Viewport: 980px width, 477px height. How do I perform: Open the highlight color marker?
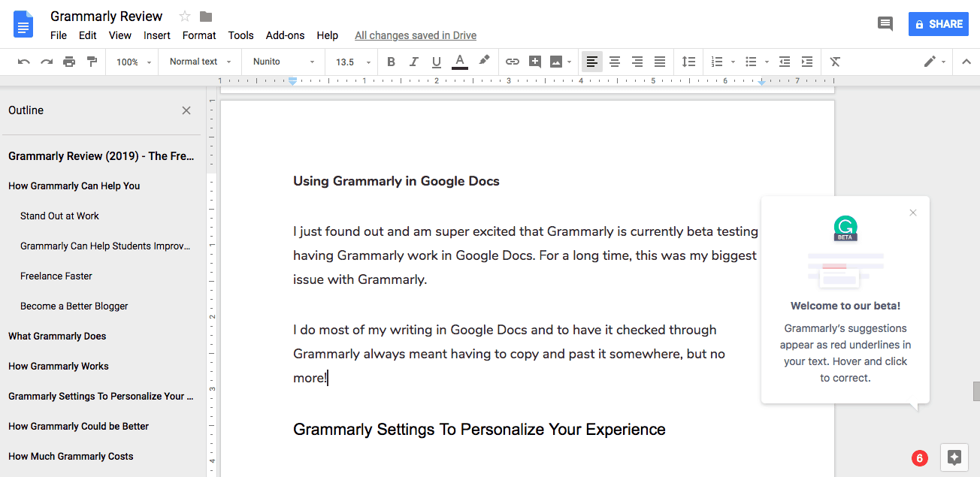[x=484, y=61]
